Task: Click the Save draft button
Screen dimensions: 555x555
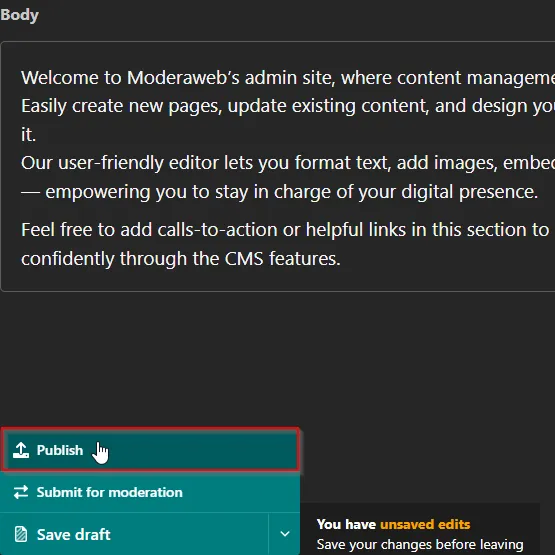Action: coord(134,534)
